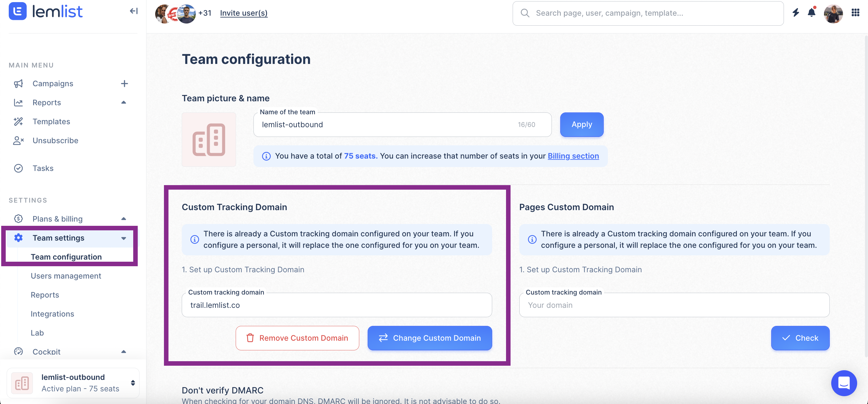Open the lemlist-outbound team switcher
Screen dimensions: 868x404
coord(73,383)
